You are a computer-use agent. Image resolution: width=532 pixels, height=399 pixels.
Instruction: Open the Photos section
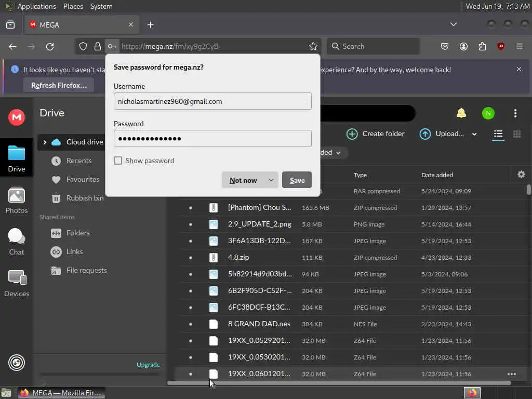tap(16, 201)
